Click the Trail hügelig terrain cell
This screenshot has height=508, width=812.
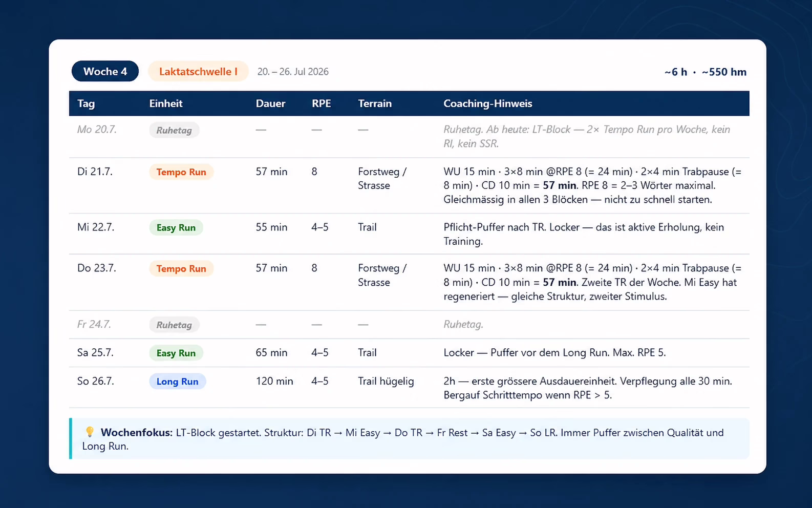pyautogui.click(x=386, y=381)
